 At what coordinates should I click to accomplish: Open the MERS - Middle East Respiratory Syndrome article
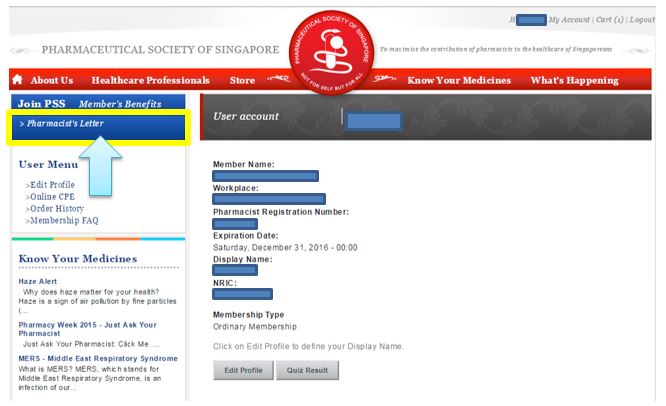(98, 358)
